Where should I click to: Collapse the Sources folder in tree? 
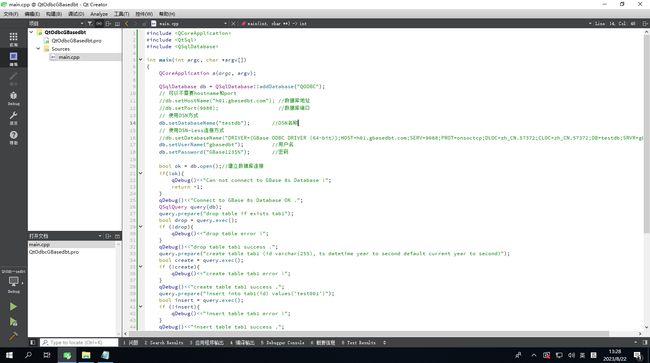click(39, 48)
